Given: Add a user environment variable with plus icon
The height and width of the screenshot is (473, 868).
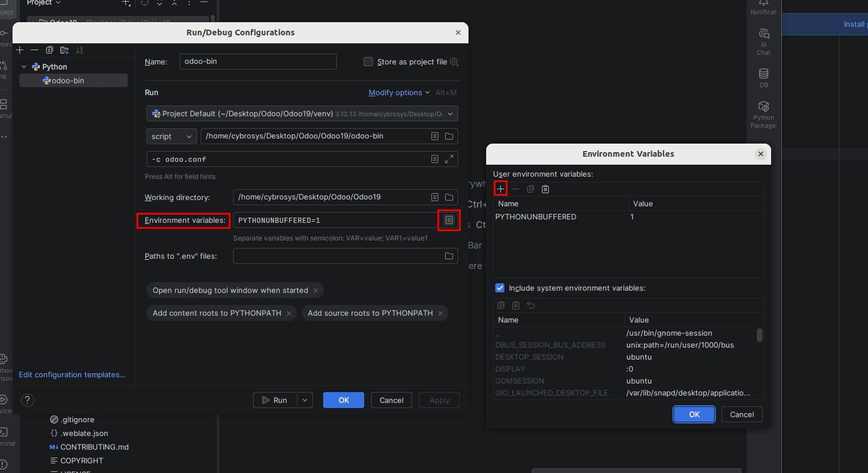Looking at the screenshot, I should pyautogui.click(x=501, y=189).
